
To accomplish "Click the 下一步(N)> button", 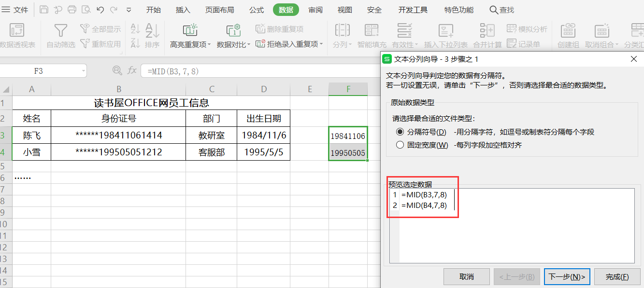I will [567, 276].
